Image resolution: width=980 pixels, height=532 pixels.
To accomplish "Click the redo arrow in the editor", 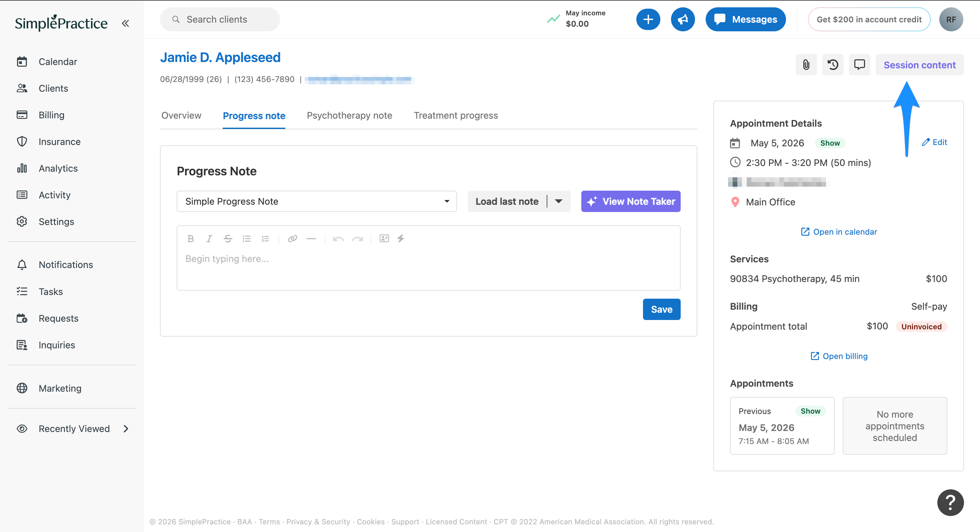I will pos(357,239).
